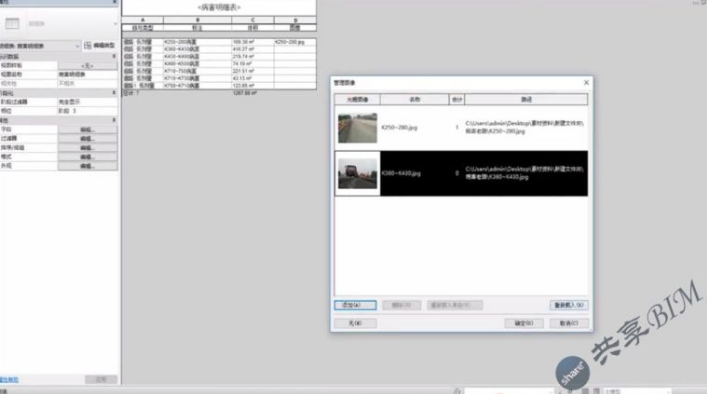The image size is (707, 394).
Task: Click the file path of K250~280.jpg
Action: pos(525,127)
